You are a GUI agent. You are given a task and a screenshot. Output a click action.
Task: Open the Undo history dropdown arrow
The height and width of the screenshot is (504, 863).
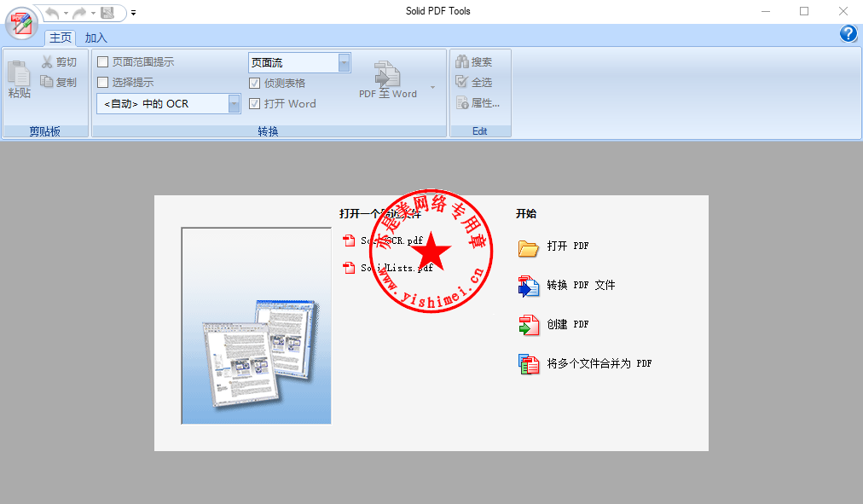pos(66,13)
